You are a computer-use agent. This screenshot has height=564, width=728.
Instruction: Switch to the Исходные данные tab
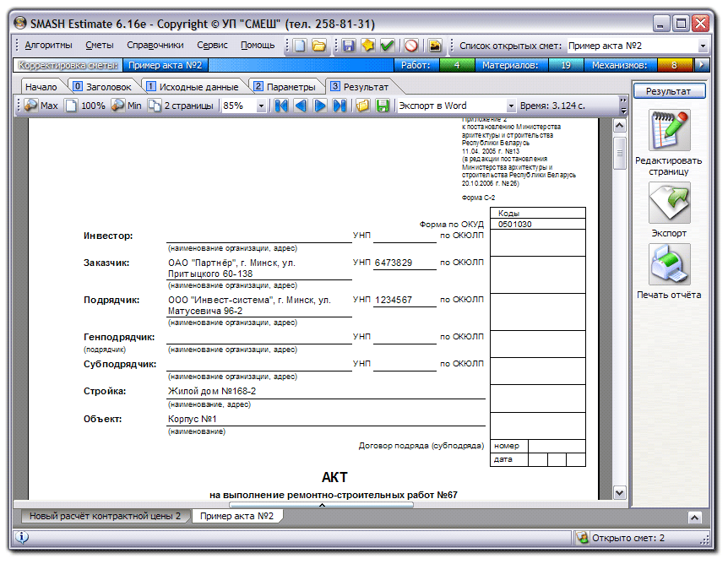click(x=193, y=87)
